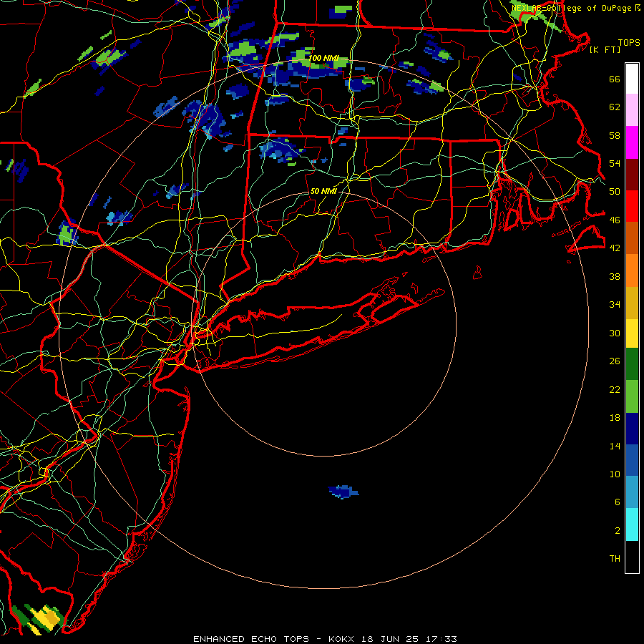The image size is (644, 644).
Task: Click the TH threshold legend label
Action: [x=615, y=558]
